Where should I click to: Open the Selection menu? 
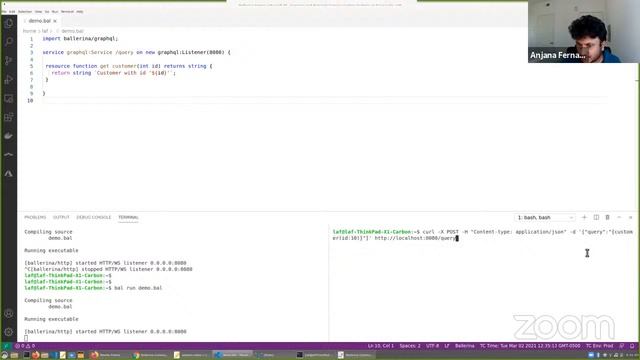coord(25,11)
